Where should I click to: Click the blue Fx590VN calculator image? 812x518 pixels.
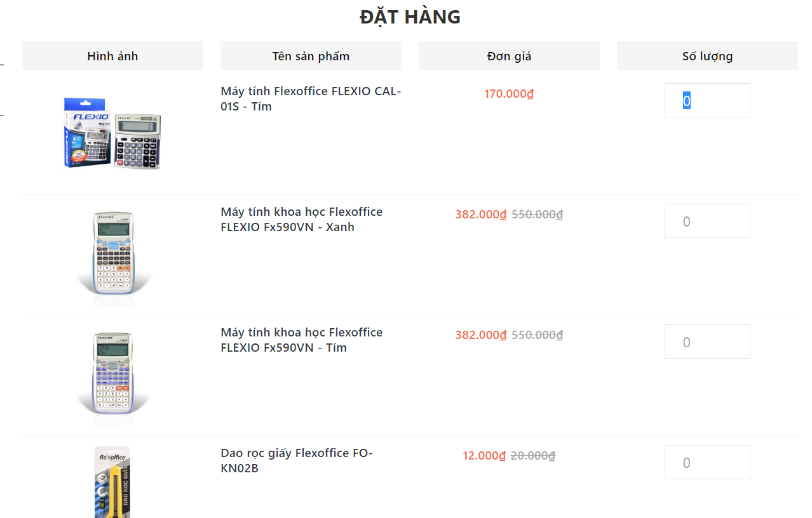[x=113, y=253]
